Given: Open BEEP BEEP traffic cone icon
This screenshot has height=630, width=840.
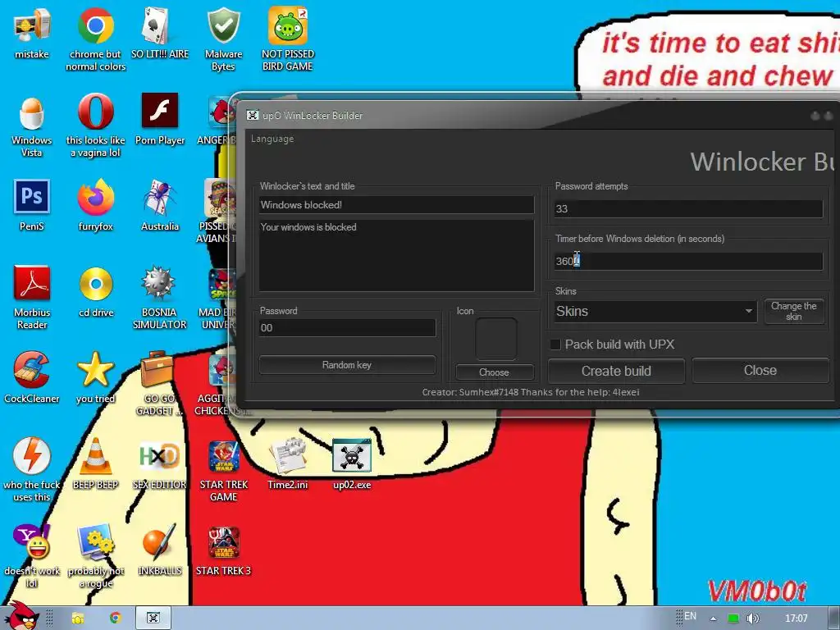Looking at the screenshot, I should click(x=95, y=456).
